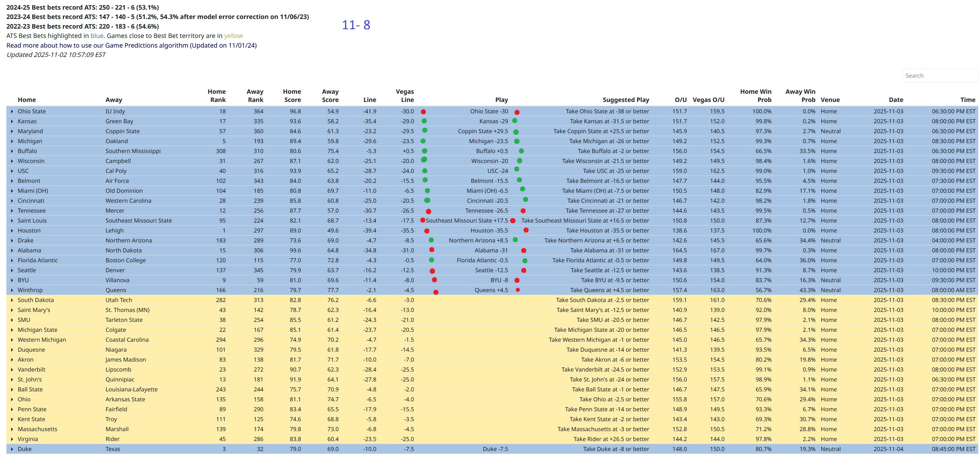Sort table by Vegas Line header

point(404,96)
